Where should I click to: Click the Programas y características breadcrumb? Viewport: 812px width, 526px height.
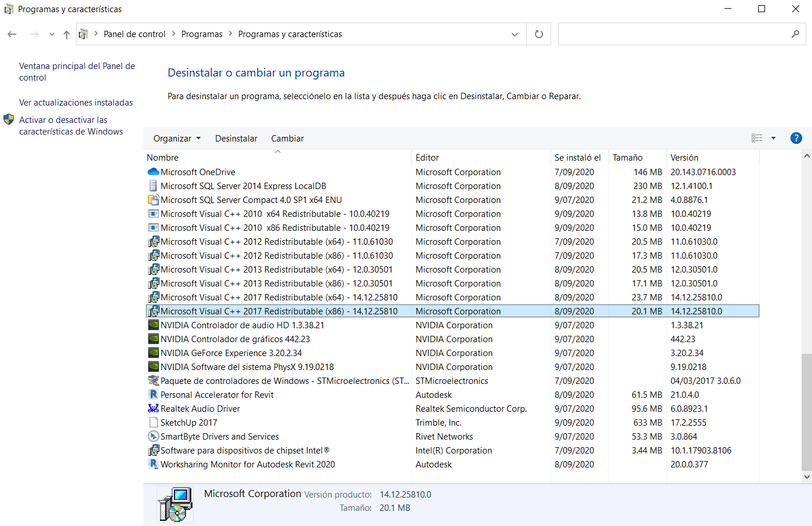[290, 34]
